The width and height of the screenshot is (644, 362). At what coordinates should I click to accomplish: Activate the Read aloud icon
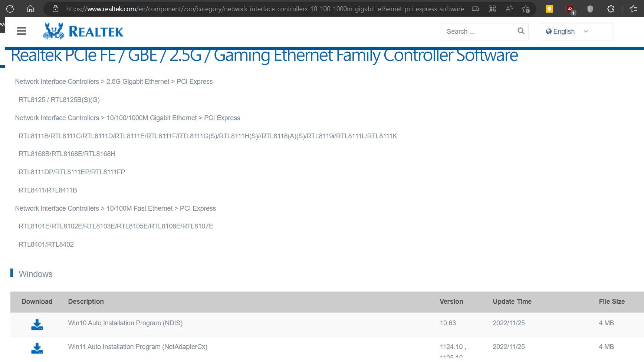509,9
